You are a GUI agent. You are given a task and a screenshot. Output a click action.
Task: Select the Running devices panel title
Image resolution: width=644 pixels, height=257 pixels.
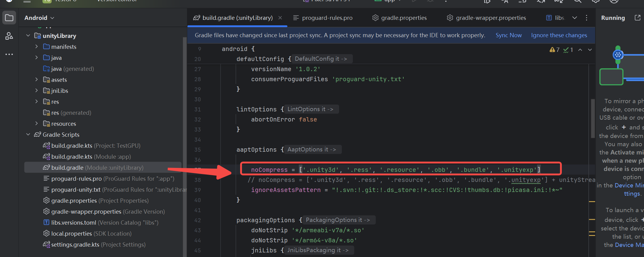click(x=613, y=18)
